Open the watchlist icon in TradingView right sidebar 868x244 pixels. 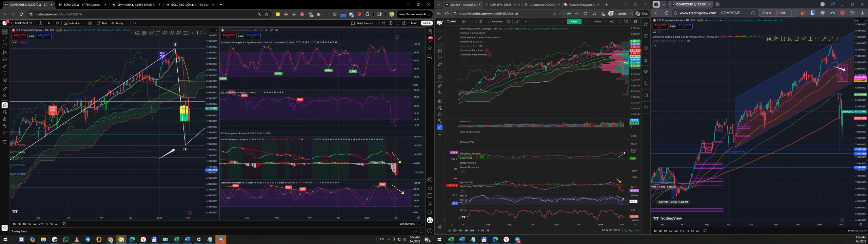(430, 32)
